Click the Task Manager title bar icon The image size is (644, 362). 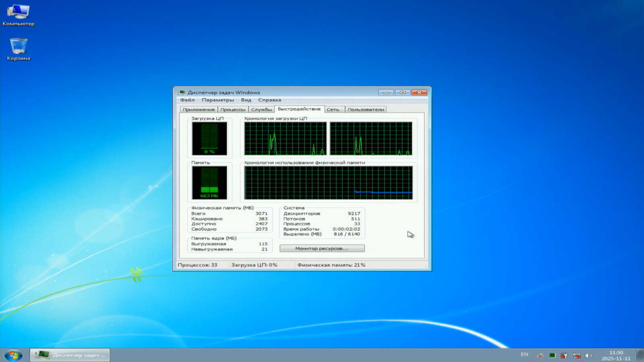(182, 93)
